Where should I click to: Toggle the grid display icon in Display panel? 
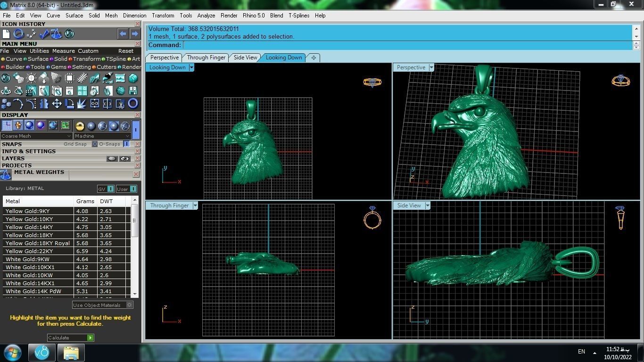7,125
